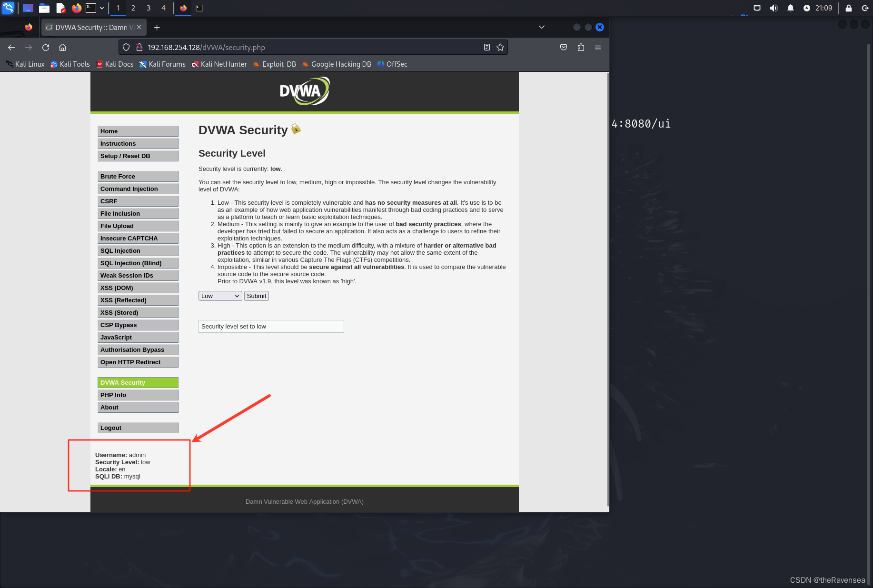Go to the Home menu item
Viewport: 873px width, 588px height.
click(x=138, y=131)
